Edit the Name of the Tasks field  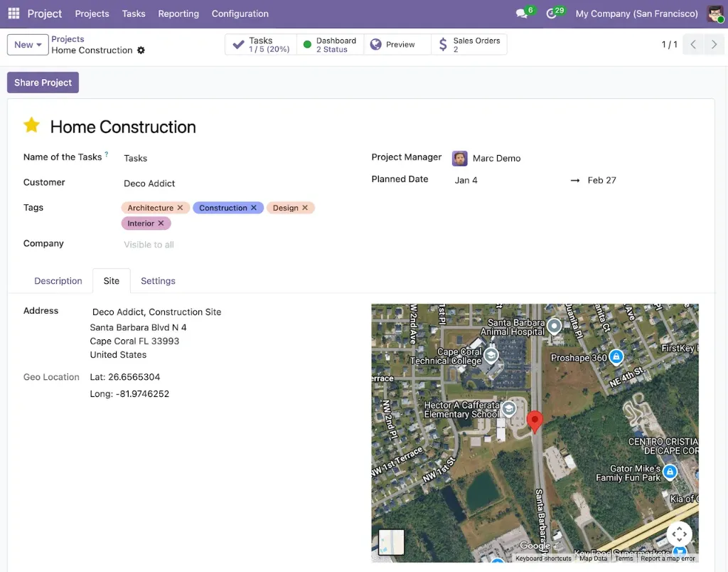click(136, 159)
